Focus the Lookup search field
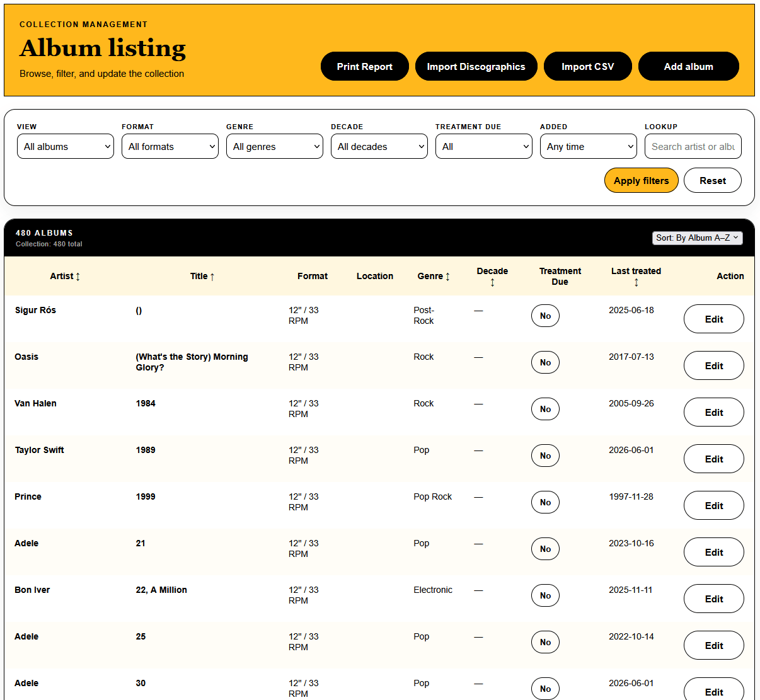This screenshot has width=760, height=700. point(693,146)
